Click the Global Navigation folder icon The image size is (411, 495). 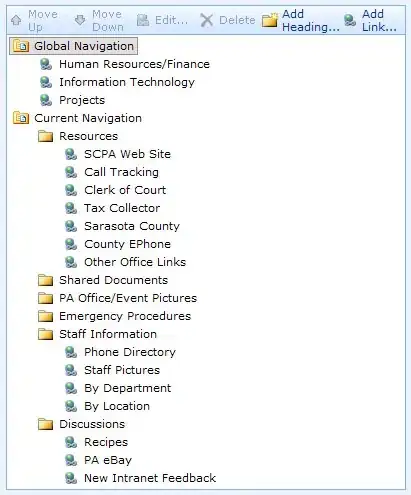[21, 46]
